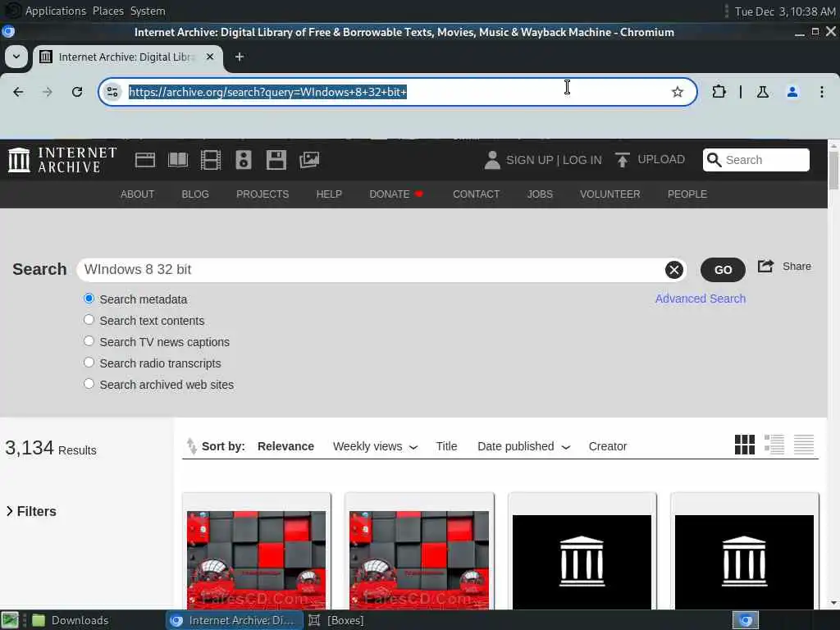Click the SIGN UP | LOG IN link
The width and height of the screenshot is (840, 630).
tap(554, 160)
